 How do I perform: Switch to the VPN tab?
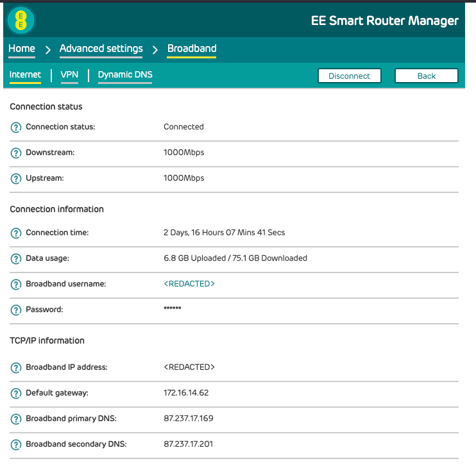pyautogui.click(x=69, y=75)
